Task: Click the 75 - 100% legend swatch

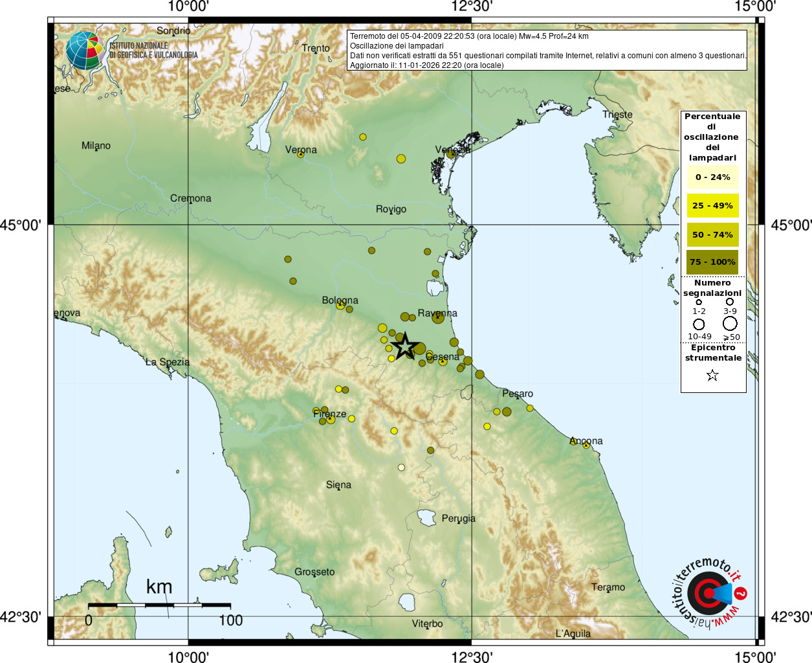Action: pyautogui.click(x=712, y=262)
